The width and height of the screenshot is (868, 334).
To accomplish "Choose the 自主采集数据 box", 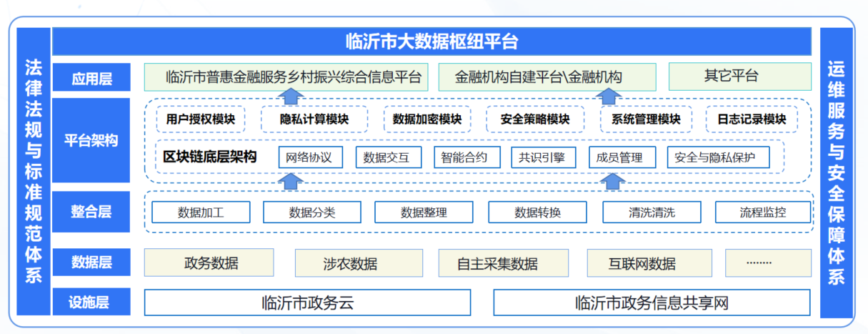I will click(x=504, y=262).
